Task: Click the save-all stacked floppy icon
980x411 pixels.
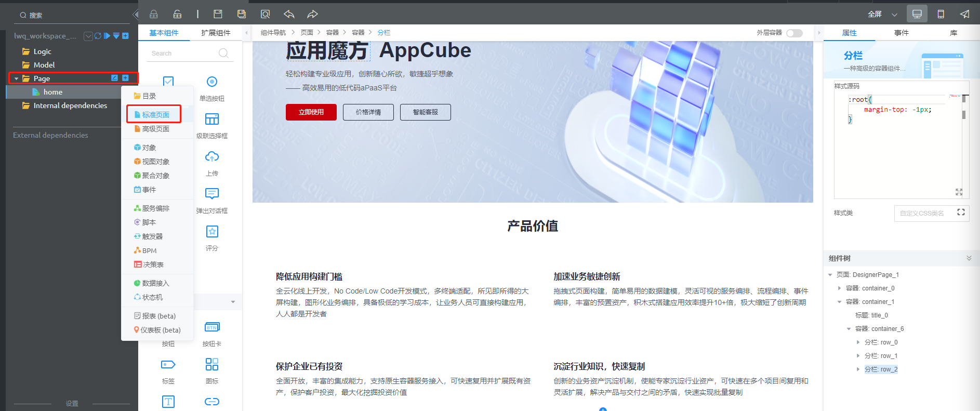Action: click(242, 14)
